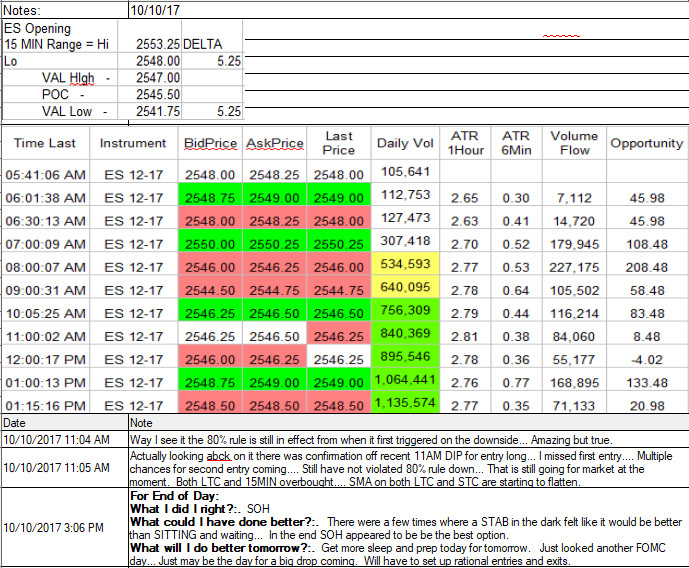Select the Opportunity value -4.02

coord(647,360)
